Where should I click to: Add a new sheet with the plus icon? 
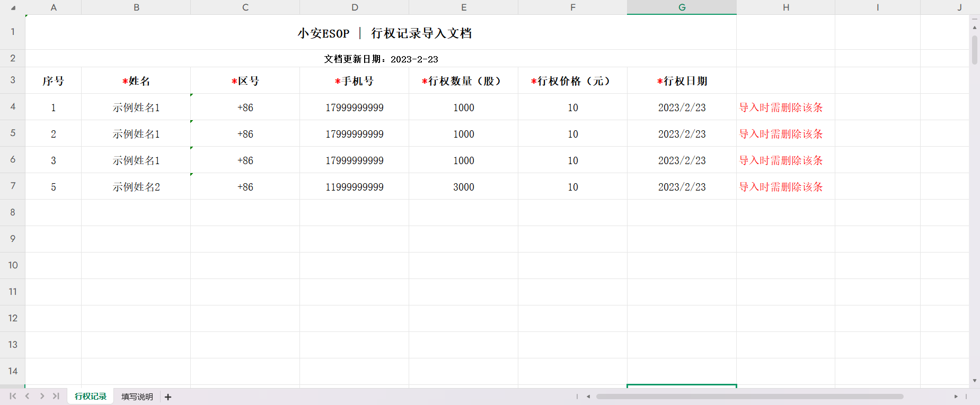click(168, 397)
